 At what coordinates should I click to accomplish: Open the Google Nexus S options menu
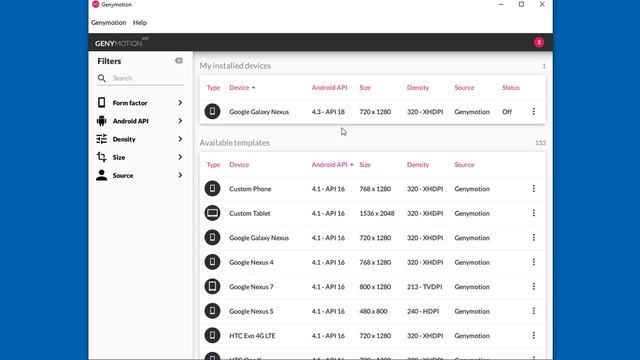point(533,311)
